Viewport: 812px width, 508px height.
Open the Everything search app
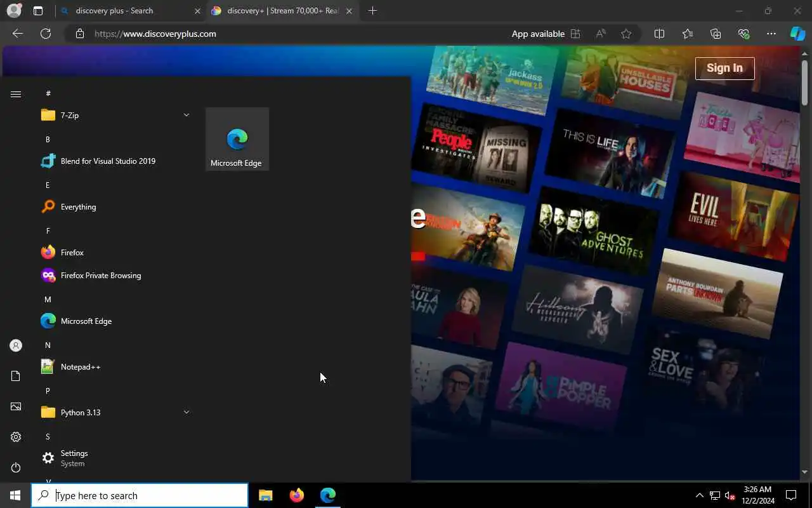coord(115,206)
